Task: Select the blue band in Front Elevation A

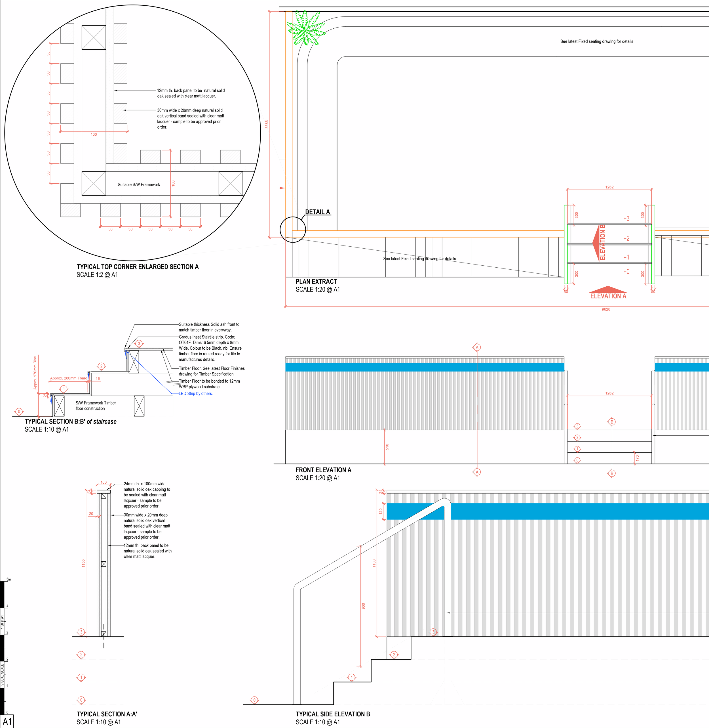Action: (425, 367)
